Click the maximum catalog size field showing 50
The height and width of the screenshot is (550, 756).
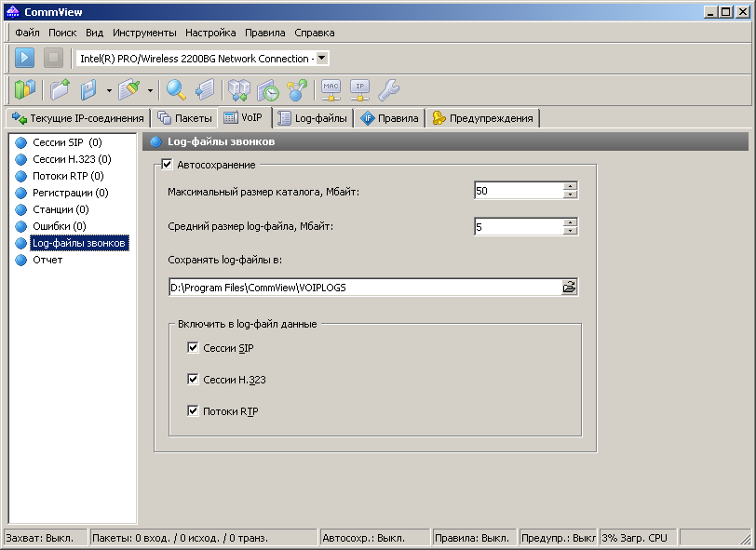tap(519, 191)
